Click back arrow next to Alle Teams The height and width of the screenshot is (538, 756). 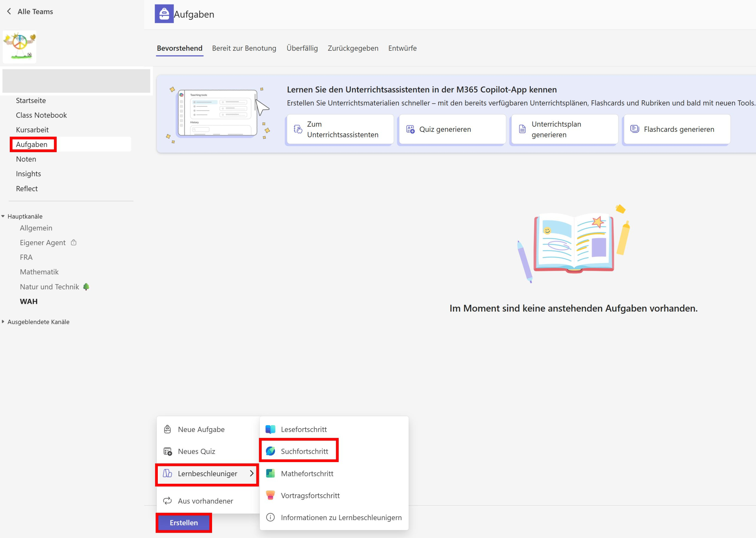(9, 12)
